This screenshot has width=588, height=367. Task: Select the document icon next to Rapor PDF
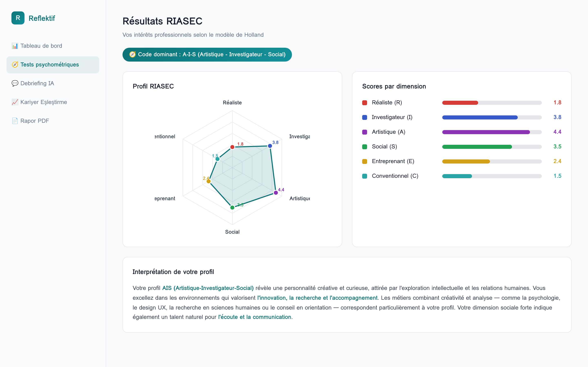point(15,121)
